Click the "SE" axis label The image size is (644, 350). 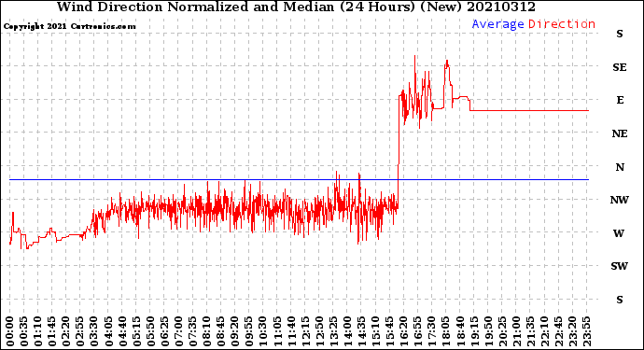620,67
